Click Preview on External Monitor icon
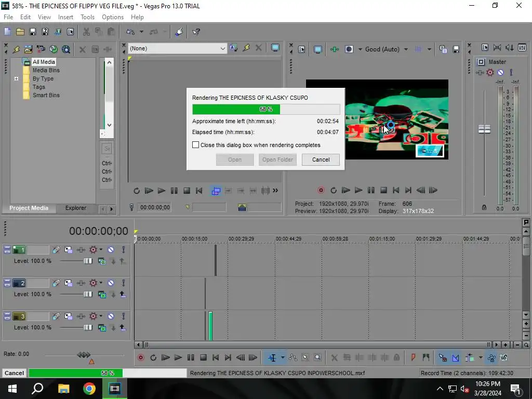Screen dimensions: 532x399 click(x=317, y=49)
